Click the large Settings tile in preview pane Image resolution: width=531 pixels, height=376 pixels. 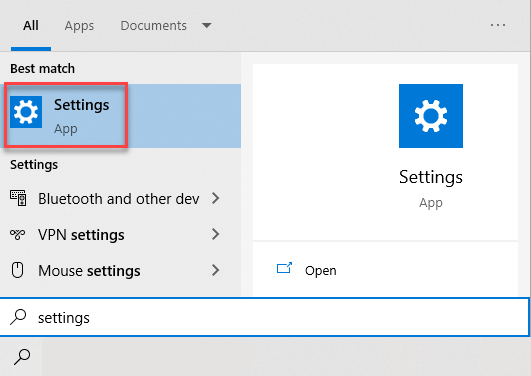pyautogui.click(x=431, y=116)
